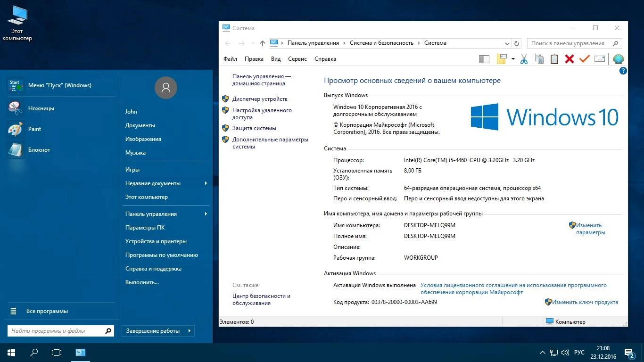Screen dimensions: 644x362
Task: Click the orange checkmark Properties icon
Action: click(585, 59)
